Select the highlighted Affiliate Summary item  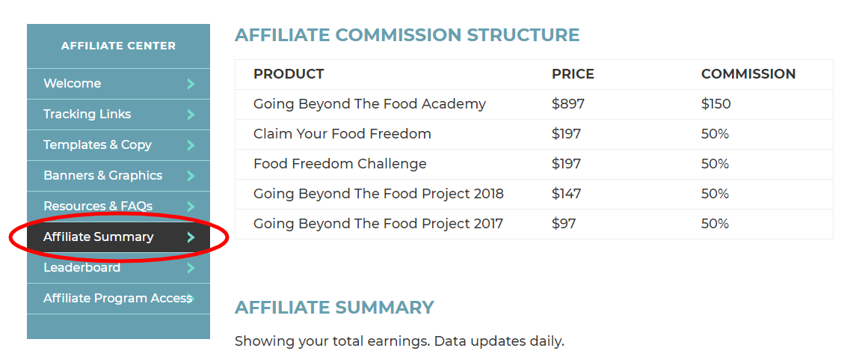click(118, 237)
